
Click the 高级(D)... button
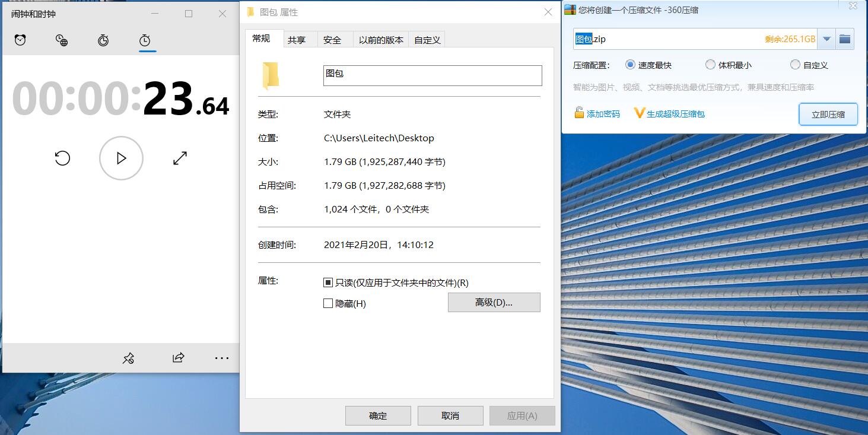pyautogui.click(x=494, y=302)
